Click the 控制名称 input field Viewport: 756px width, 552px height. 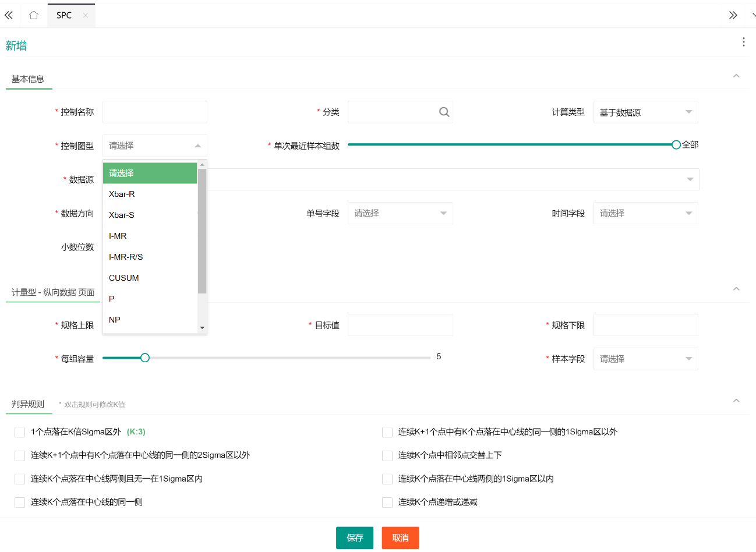pyautogui.click(x=155, y=112)
